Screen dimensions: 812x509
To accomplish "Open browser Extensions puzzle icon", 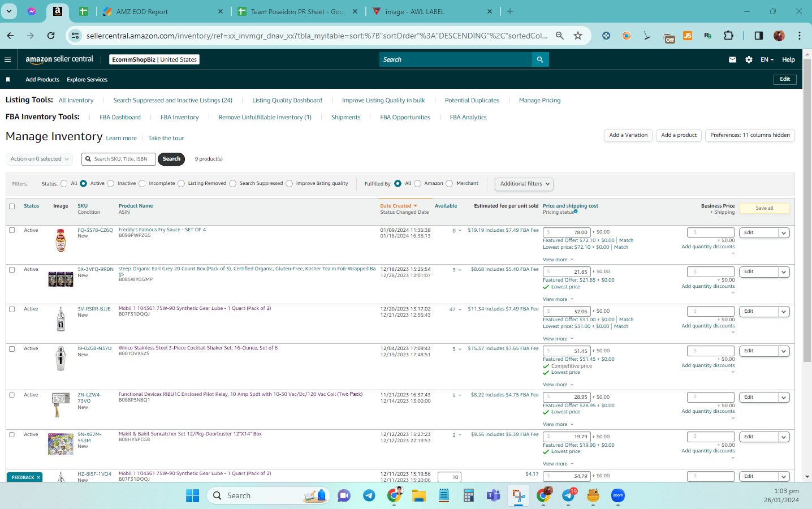I will 728,36.
